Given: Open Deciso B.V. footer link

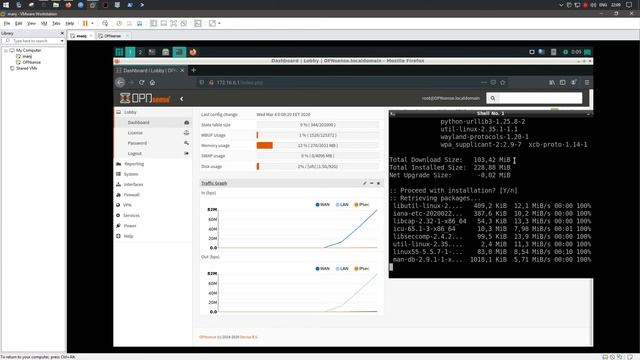Looking at the screenshot, I should pyautogui.click(x=249, y=337).
